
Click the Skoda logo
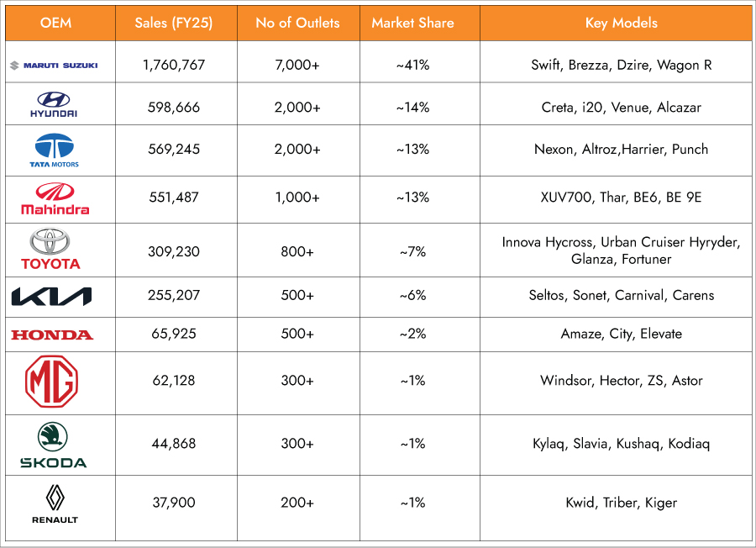[x=53, y=445]
